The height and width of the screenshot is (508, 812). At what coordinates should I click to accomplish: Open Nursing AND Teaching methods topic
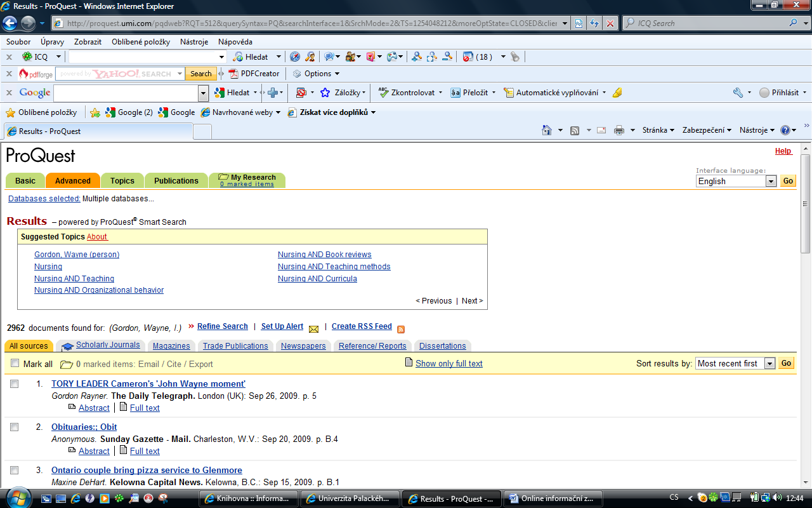click(x=334, y=267)
